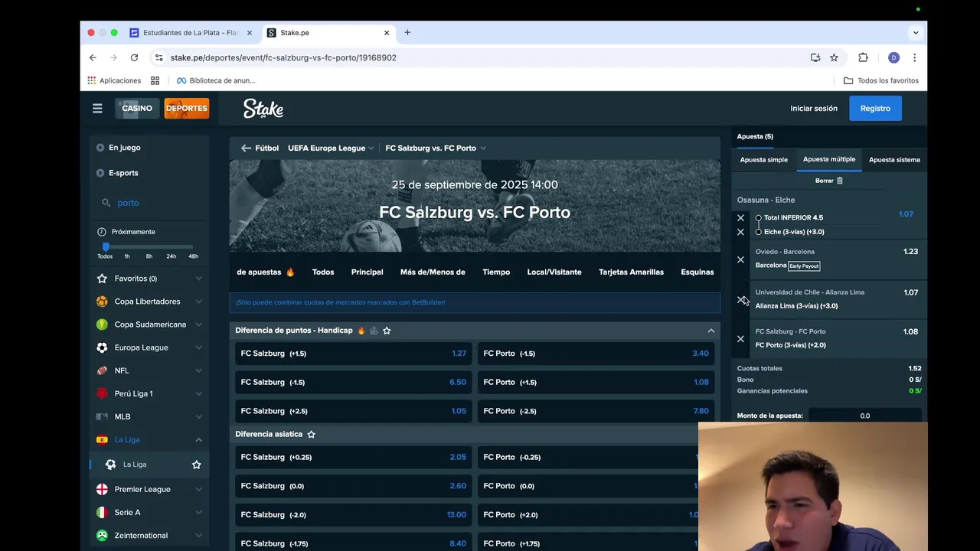Click the back arrow next to Fútbol
This screenshot has height=551, width=980.
pyautogui.click(x=246, y=148)
